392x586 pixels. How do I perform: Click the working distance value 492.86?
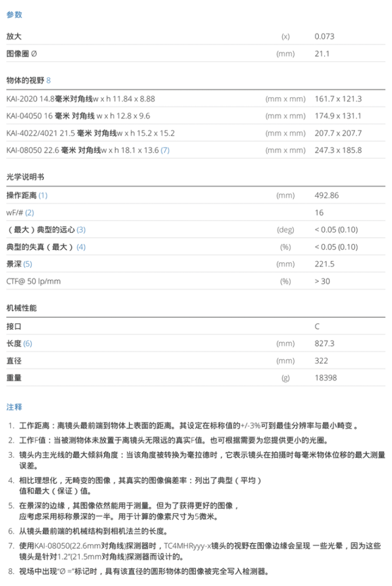[327, 195]
